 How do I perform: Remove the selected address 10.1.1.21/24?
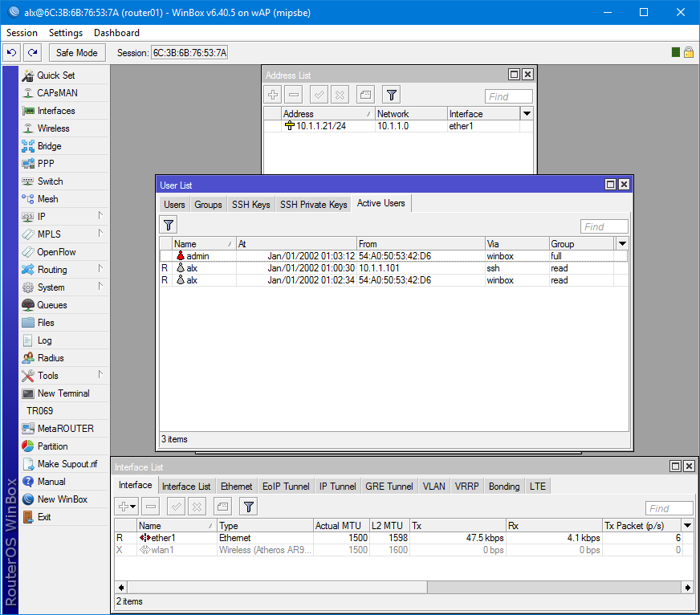pos(295,94)
